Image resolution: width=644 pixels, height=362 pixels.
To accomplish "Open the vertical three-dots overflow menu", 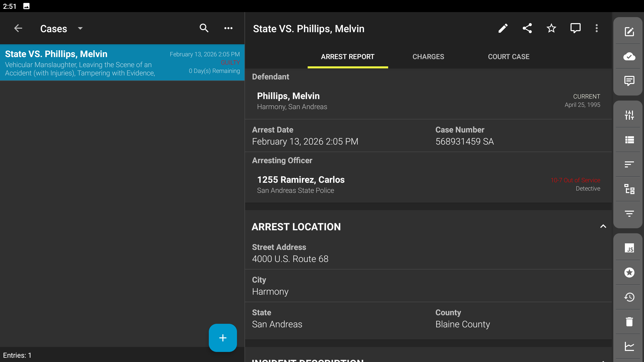I will (596, 28).
